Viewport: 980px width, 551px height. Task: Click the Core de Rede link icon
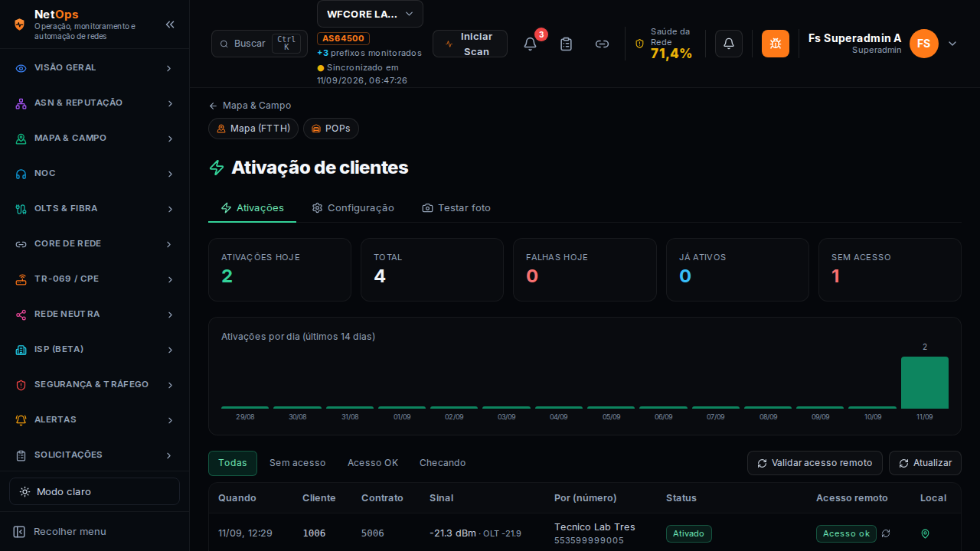21,244
